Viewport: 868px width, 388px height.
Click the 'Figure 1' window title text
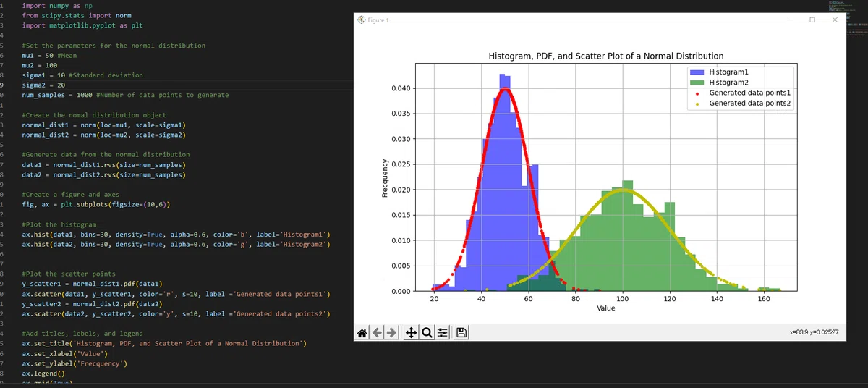[378, 20]
